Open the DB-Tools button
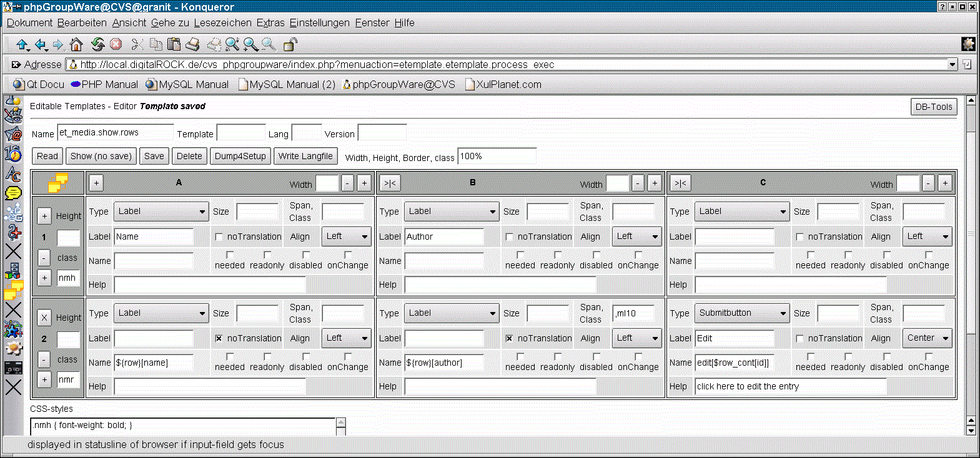This screenshot has height=458, width=980. point(934,107)
